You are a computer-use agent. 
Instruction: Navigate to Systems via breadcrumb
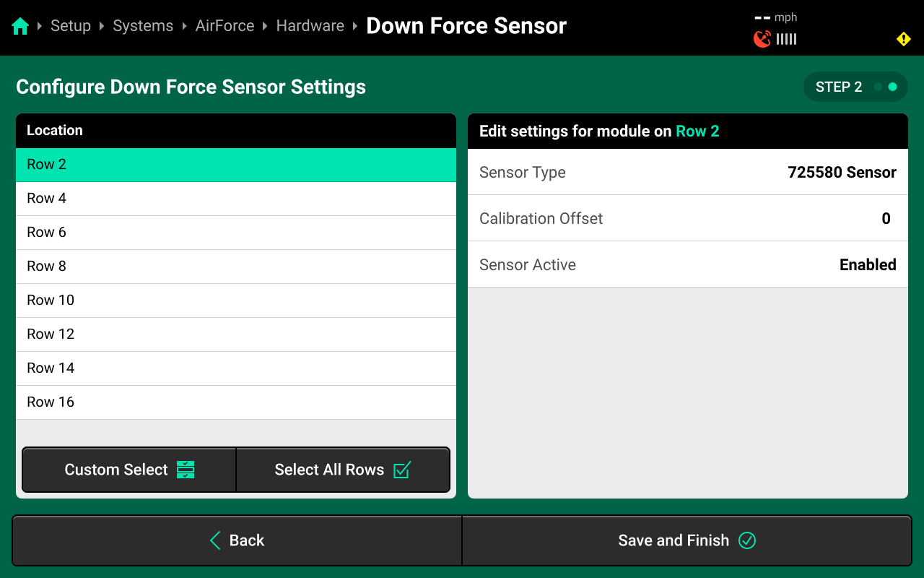tap(142, 25)
